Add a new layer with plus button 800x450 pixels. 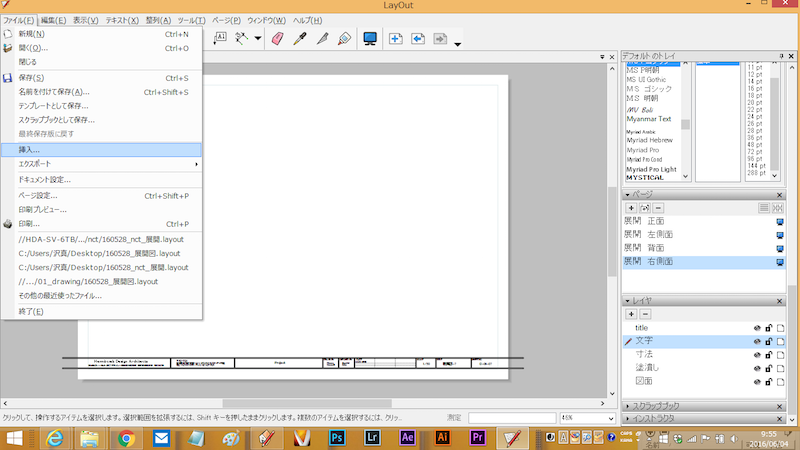point(631,314)
